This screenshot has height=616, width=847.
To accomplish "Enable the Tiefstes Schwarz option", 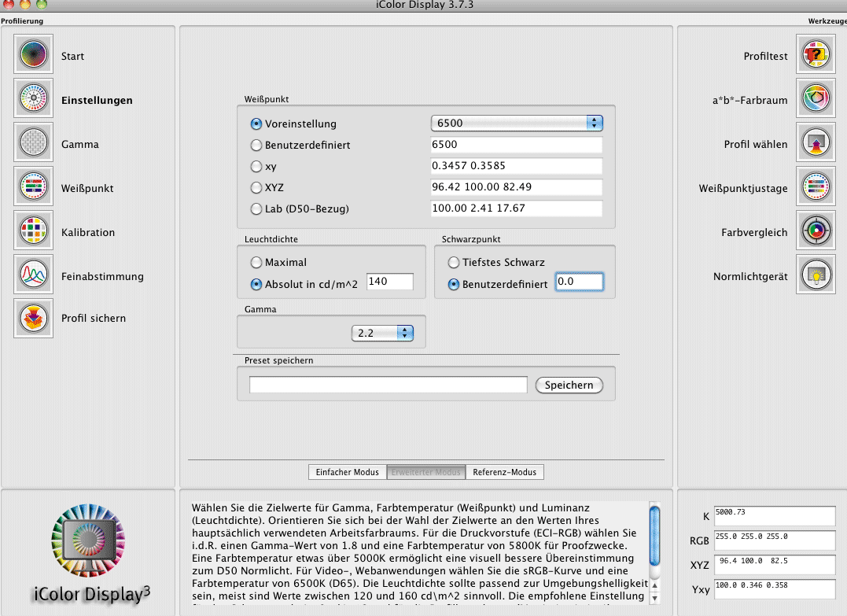I will coord(454,263).
